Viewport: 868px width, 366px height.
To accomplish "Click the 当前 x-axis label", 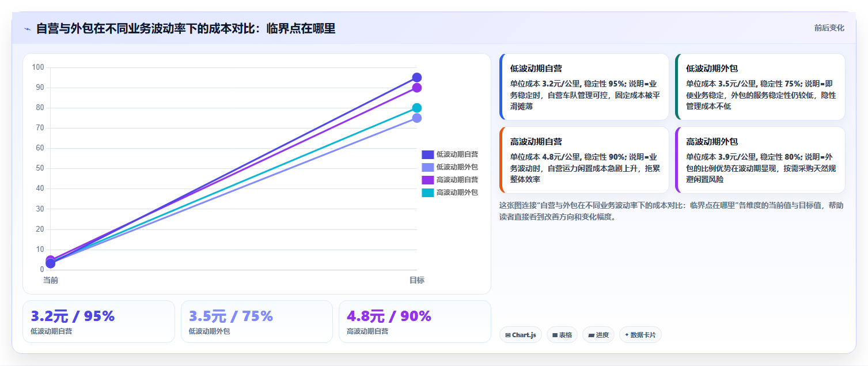I will [x=51, y=280].
